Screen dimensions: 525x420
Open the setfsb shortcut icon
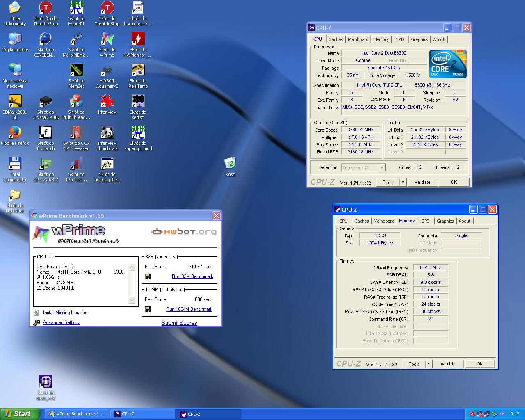[x=138, y=101]
